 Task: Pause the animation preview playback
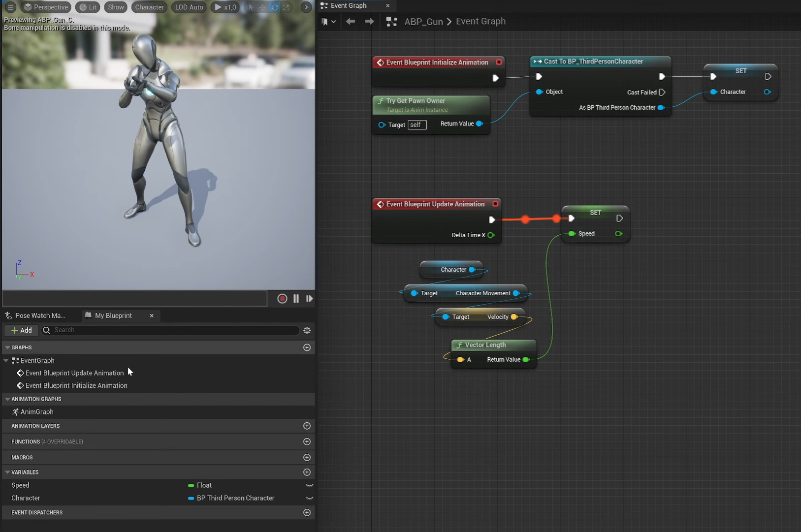[296, 299]
